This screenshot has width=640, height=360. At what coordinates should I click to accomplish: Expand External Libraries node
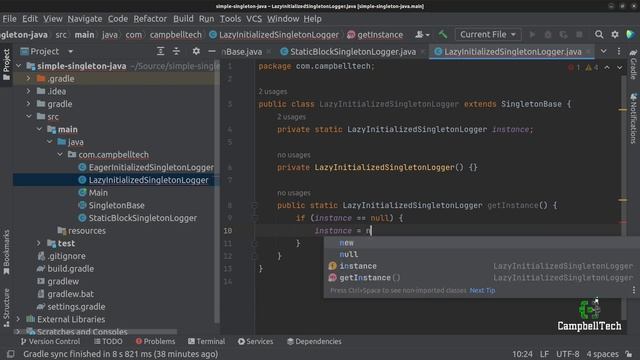point(19,319)
